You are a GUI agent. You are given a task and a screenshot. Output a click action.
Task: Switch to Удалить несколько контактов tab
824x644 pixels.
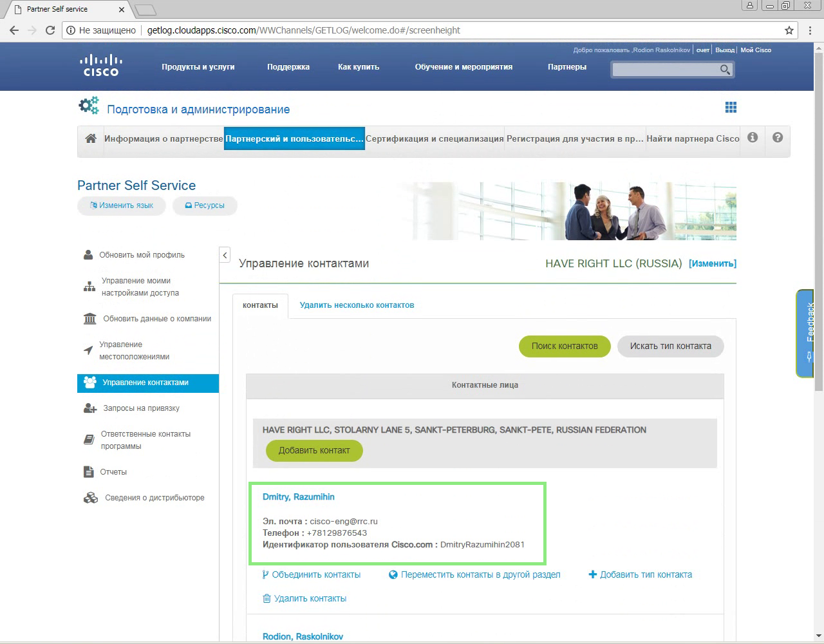(357, 305)
